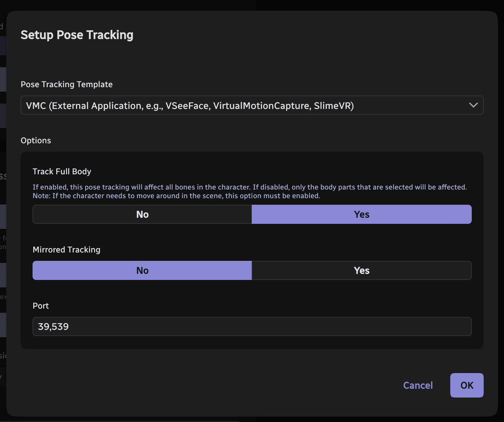The height and width of the screenshot is (422, 504).
Task: Click the Pose Tracking Template label
Action: coord(67,84)
